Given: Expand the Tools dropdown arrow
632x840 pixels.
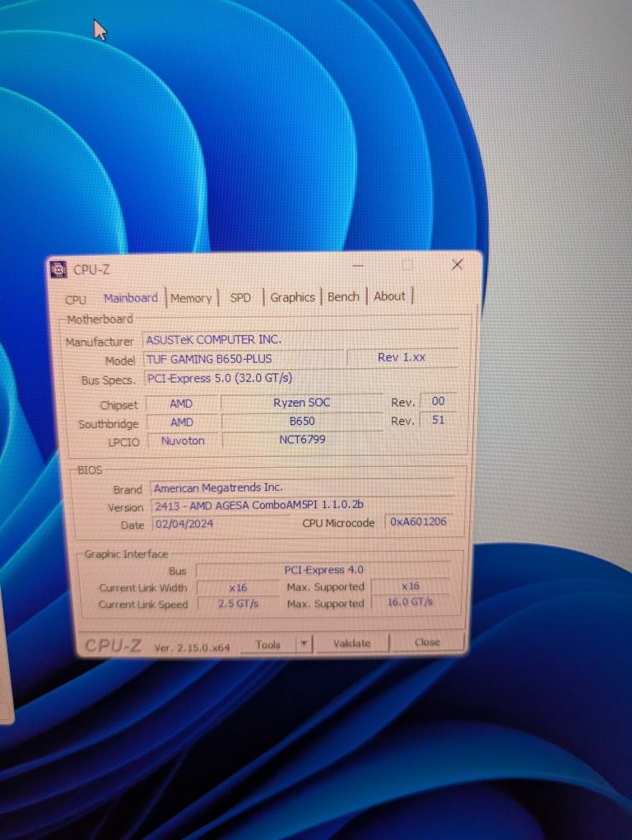Looking at the screenshot, I should click(x=304, y=644).
